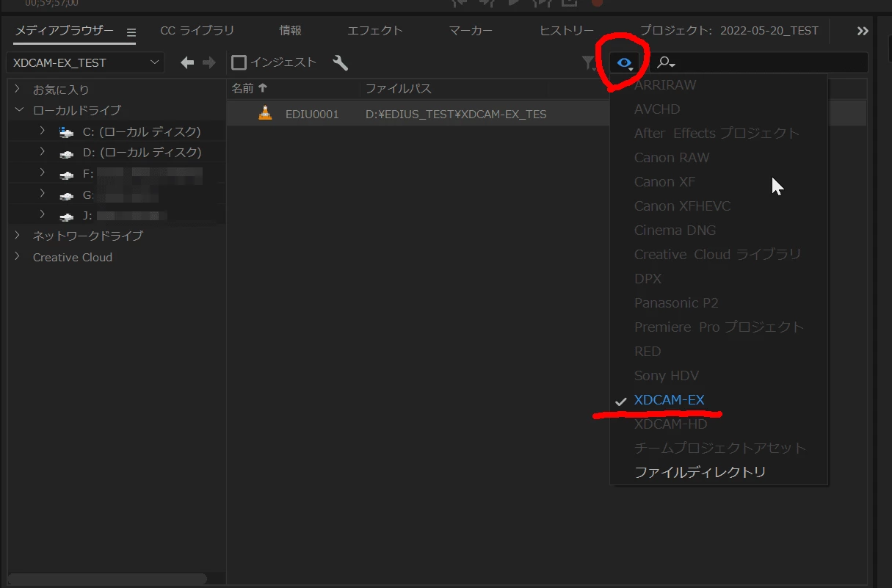892x588 pixels.
Task: Select the Creative Cloud label in the tree
Action: click(73, 258)
